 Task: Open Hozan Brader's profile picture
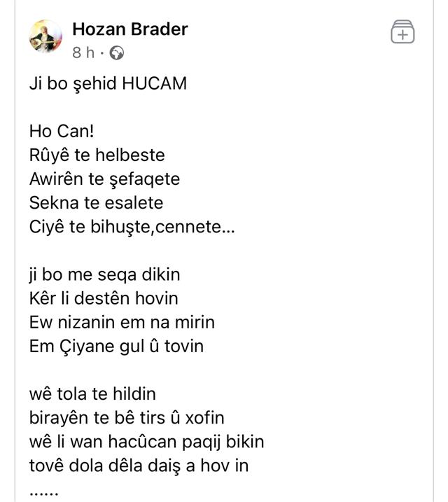point(45,36)
